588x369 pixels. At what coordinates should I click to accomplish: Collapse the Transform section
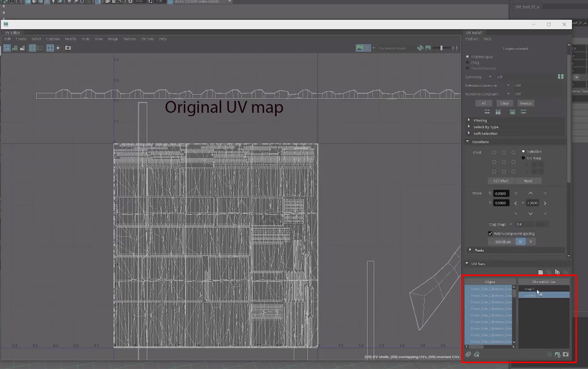click(x=467, y=142)
